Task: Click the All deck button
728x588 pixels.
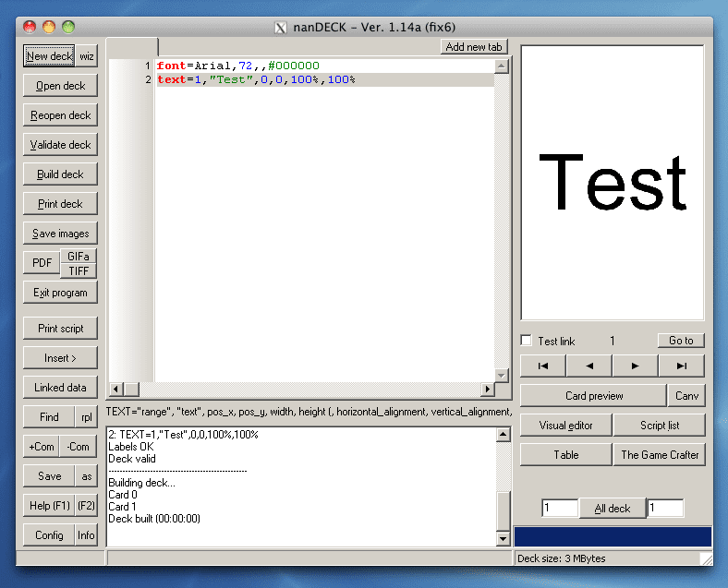Action: [613, 509]
